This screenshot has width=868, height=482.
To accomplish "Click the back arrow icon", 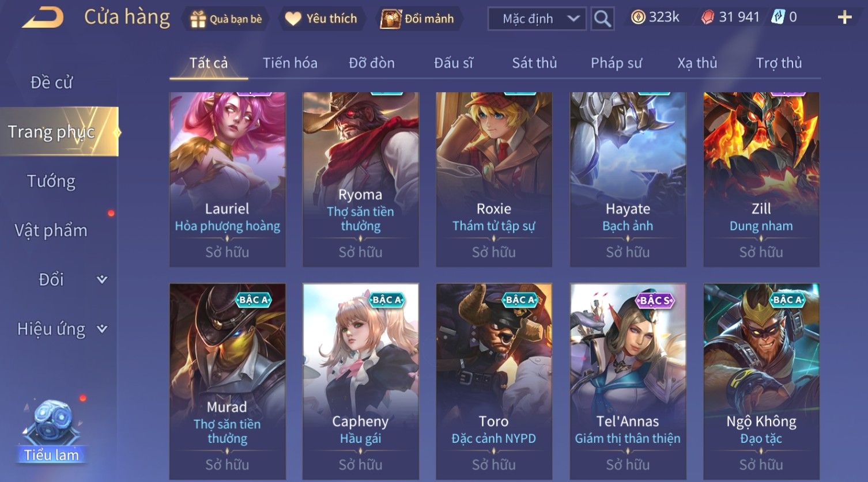I will (43, 18).
